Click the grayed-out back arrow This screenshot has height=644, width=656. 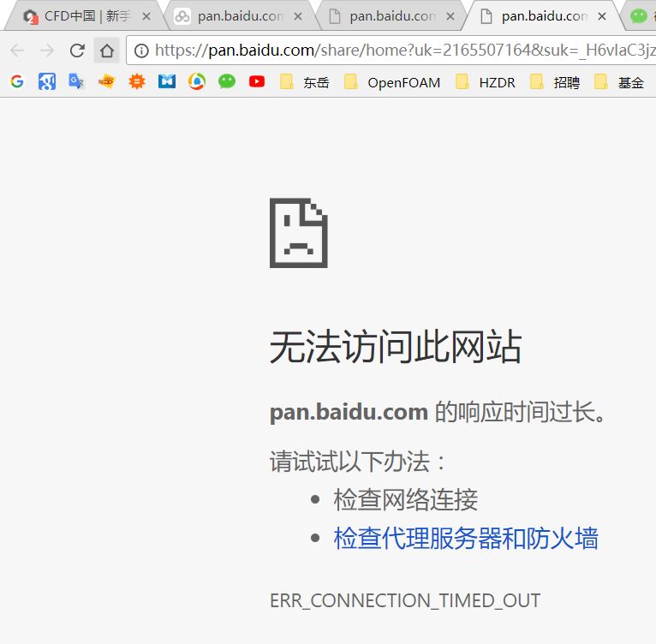17,51
